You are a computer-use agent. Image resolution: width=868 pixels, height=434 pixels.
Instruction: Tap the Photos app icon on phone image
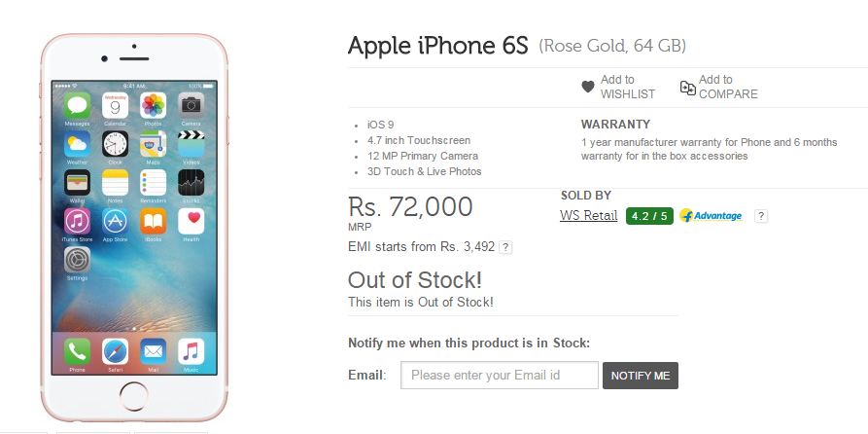point(153,105)
